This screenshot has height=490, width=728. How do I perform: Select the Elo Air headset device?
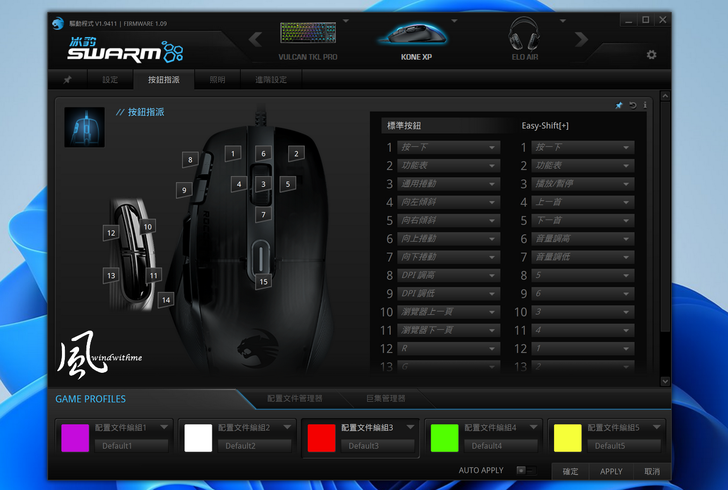(x=525, y=40)
